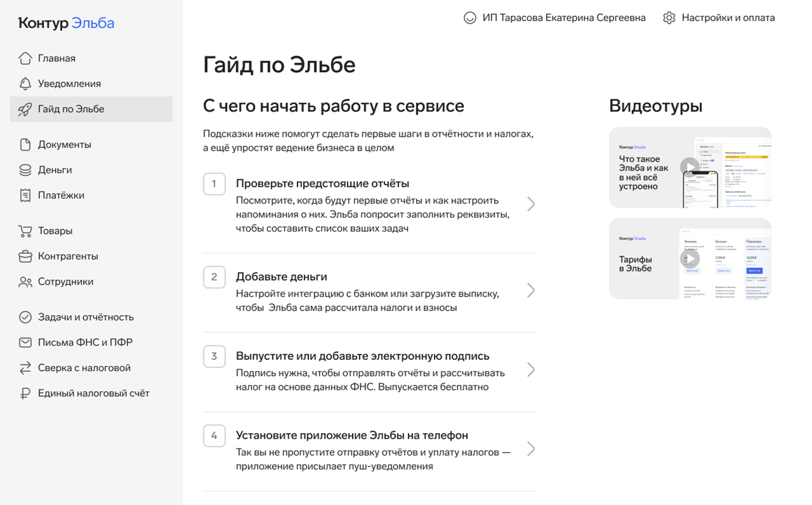This screenshot has height=505, width=812.
Task: Click description starting Подпись нужна, чтобы отправлять
Action: pyautogui.click(x=370, y=380)
